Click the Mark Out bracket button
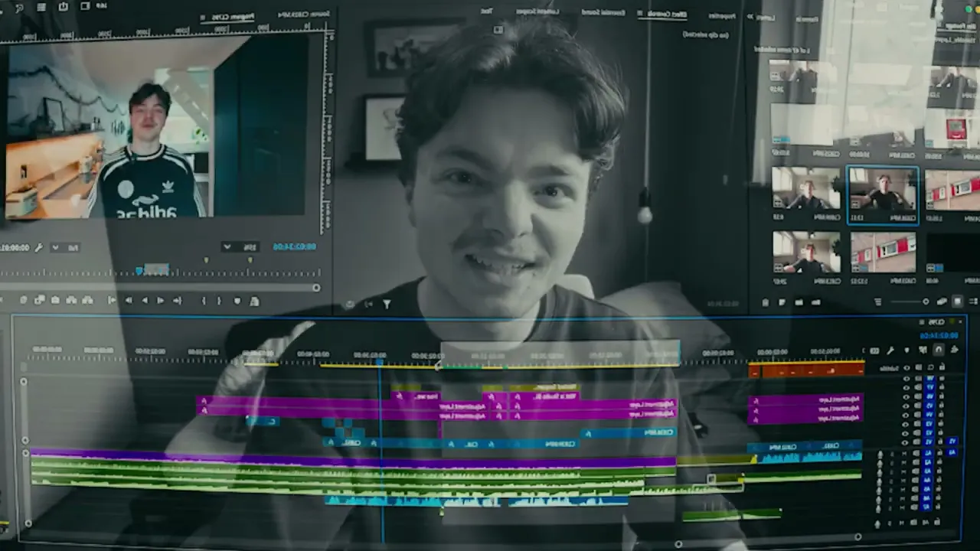Image resolution: width=980 pixels, height=551 pixels. (x=204, y=301)
